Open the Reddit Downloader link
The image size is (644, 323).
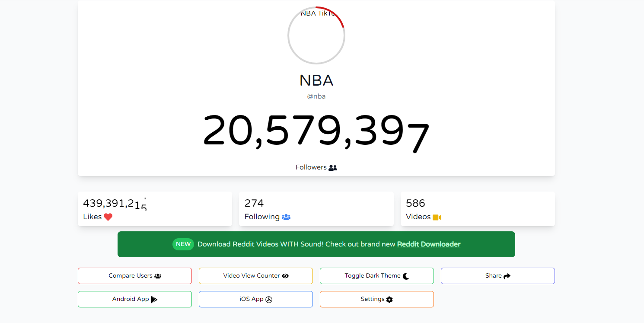click(x=429, y=244)
